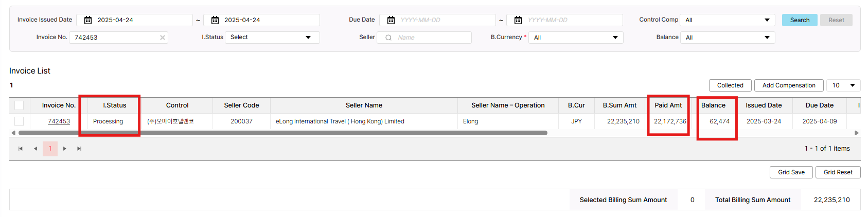
Task: Click the B.Sum Amt column header
Action: pyautogui.click(x=619, y=105)
